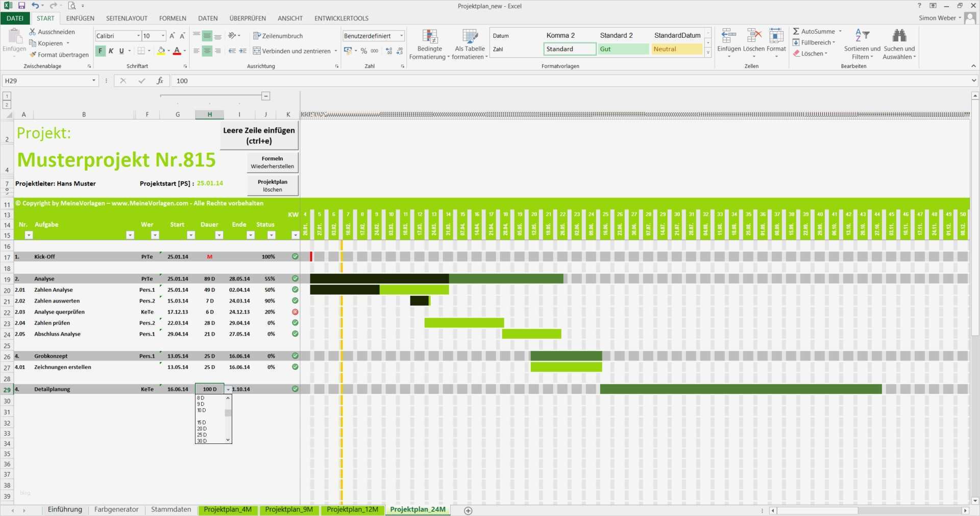The width and height of the screenshot is (980, 516).
Task: Click the Leere Zeile einfügen button
Action: pos(258,135)
